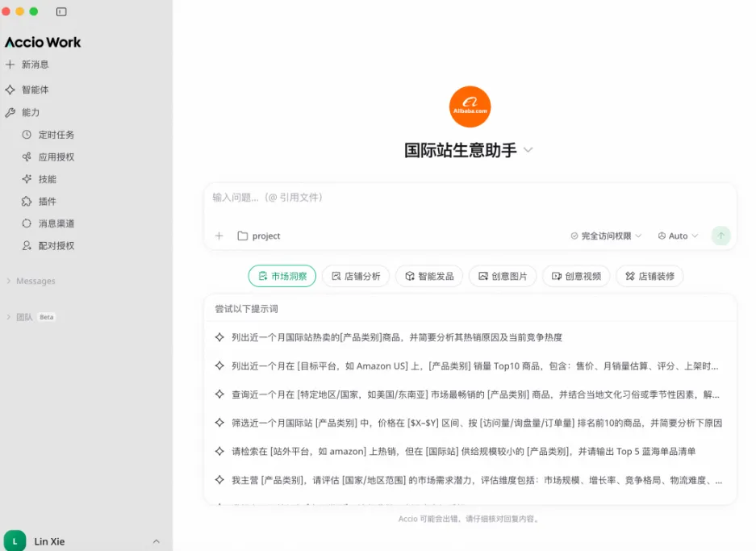
Task: Click the Beta badge beside 团队
Action: (x=47, y=317)
